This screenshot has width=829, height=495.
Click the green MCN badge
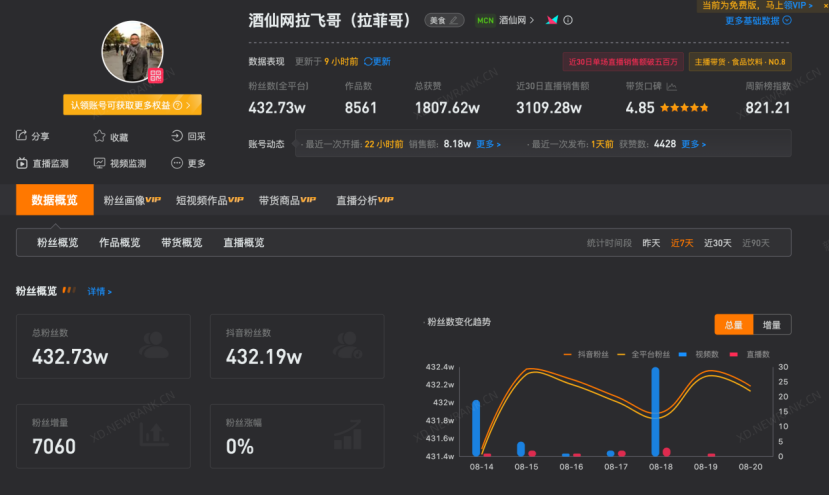pos(485,21)
